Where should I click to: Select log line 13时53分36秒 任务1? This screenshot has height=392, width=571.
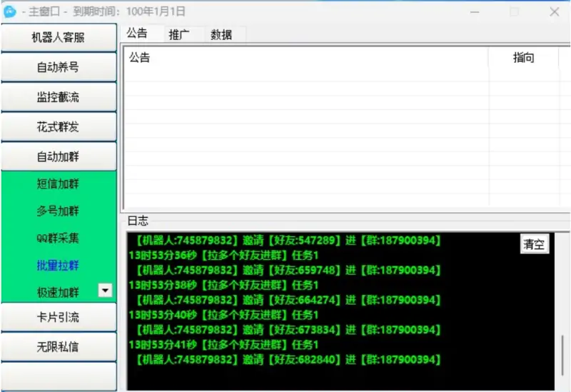(223, 256)
